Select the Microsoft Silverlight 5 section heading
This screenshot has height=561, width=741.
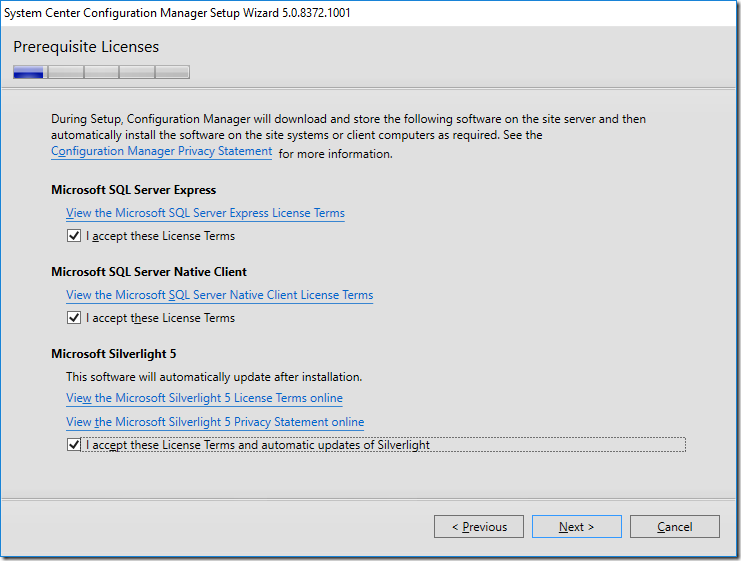113,354
